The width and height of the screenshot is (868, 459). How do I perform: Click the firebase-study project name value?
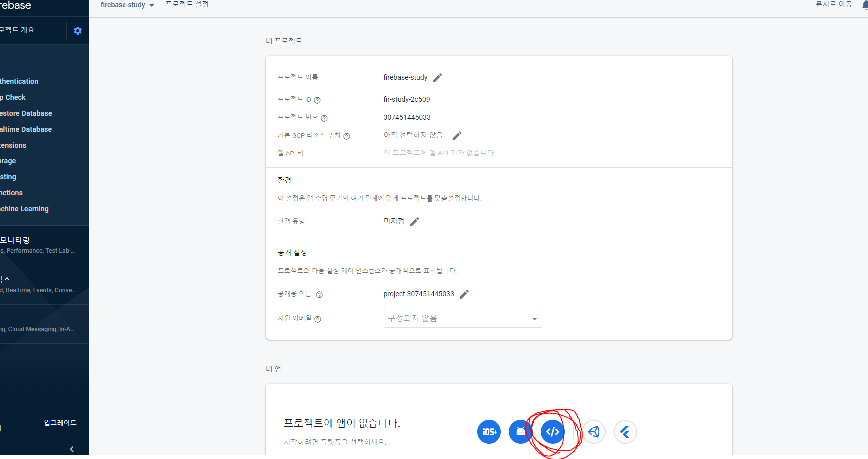405,77
